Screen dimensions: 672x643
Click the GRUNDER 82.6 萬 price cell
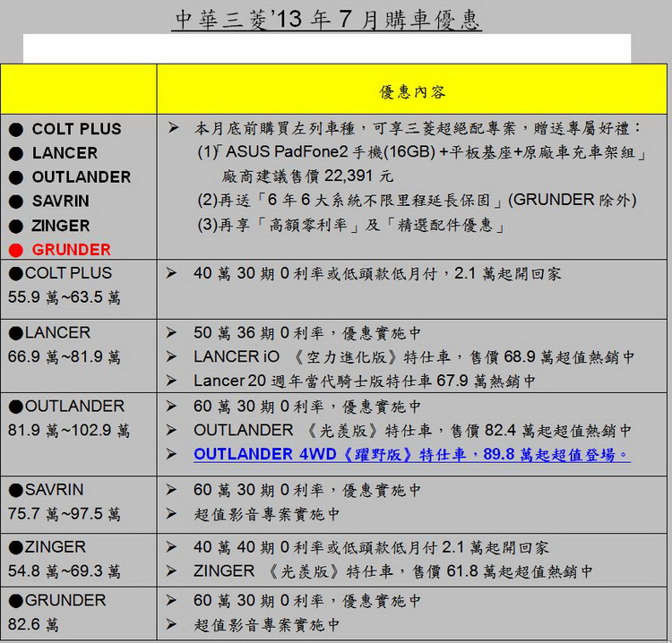click(79, 613)
